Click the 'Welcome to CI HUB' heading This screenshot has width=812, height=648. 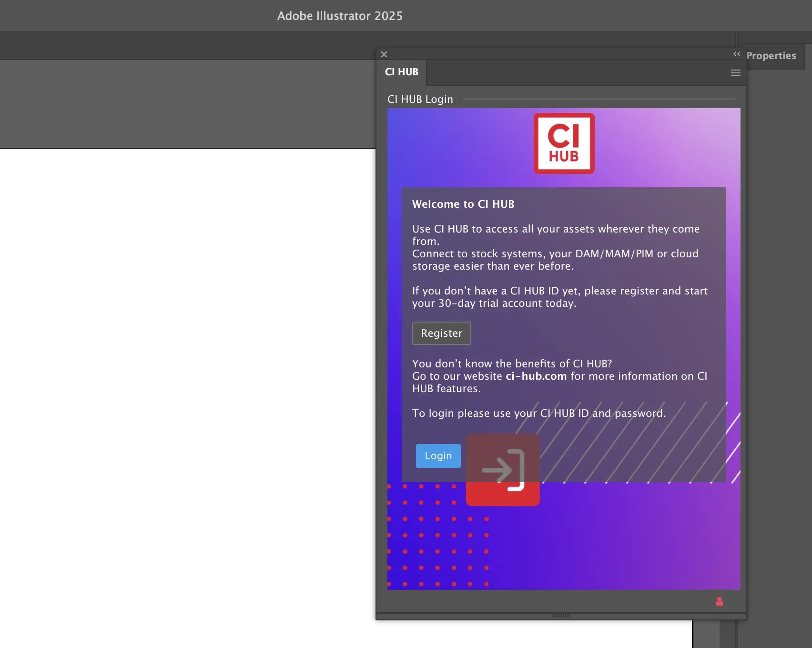[x=463, y=204]
